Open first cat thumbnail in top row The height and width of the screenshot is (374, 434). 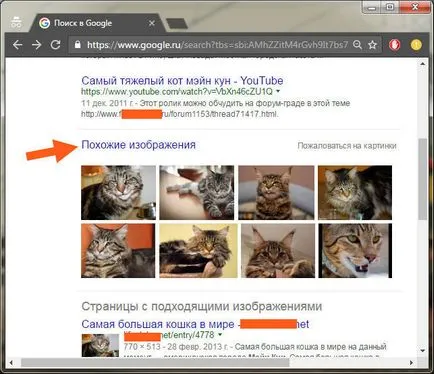(x=118, y=192)
